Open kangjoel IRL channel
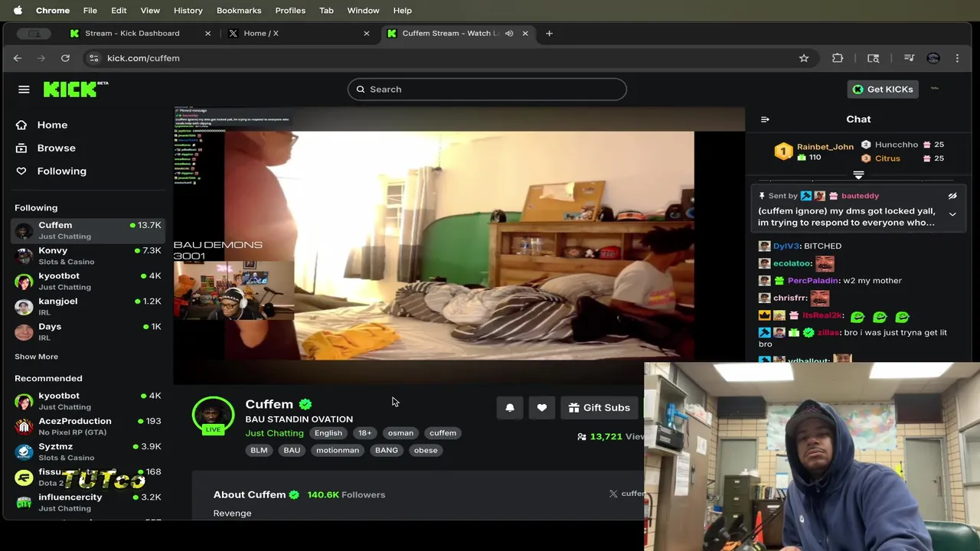 (x=88, y=306)
